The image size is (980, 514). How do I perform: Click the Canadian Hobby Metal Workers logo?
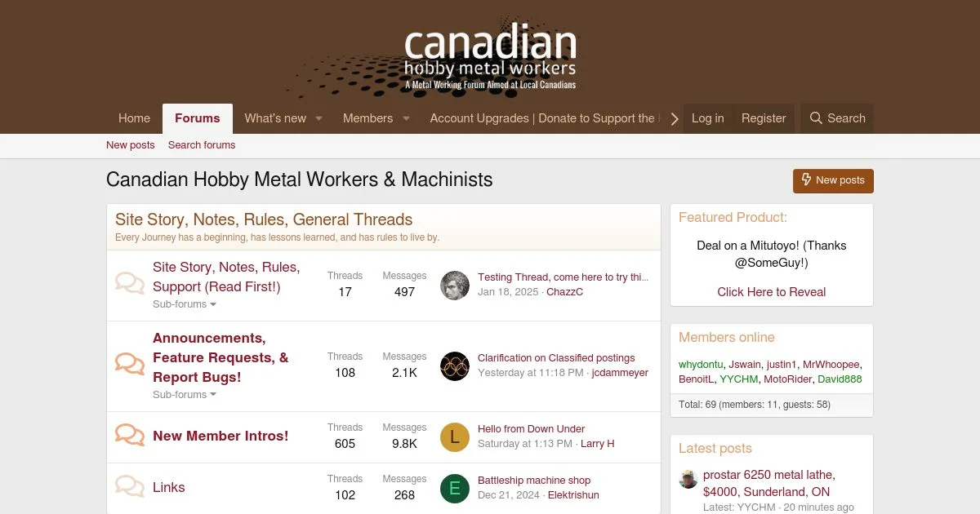point(490,56)
